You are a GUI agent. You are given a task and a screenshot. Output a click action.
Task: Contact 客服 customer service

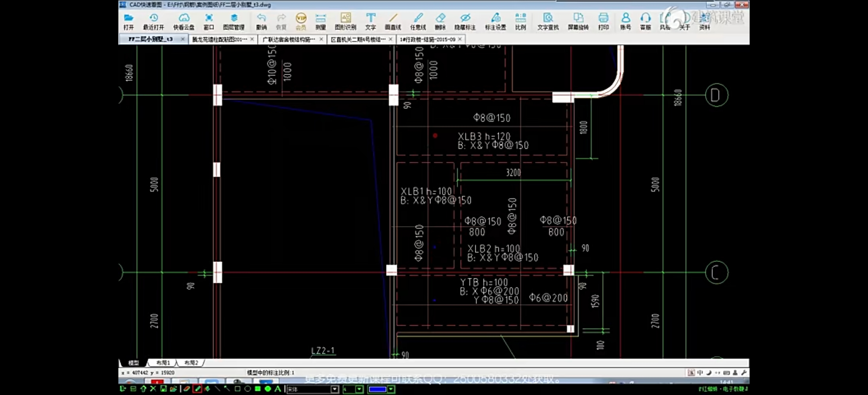pos(646,22)
